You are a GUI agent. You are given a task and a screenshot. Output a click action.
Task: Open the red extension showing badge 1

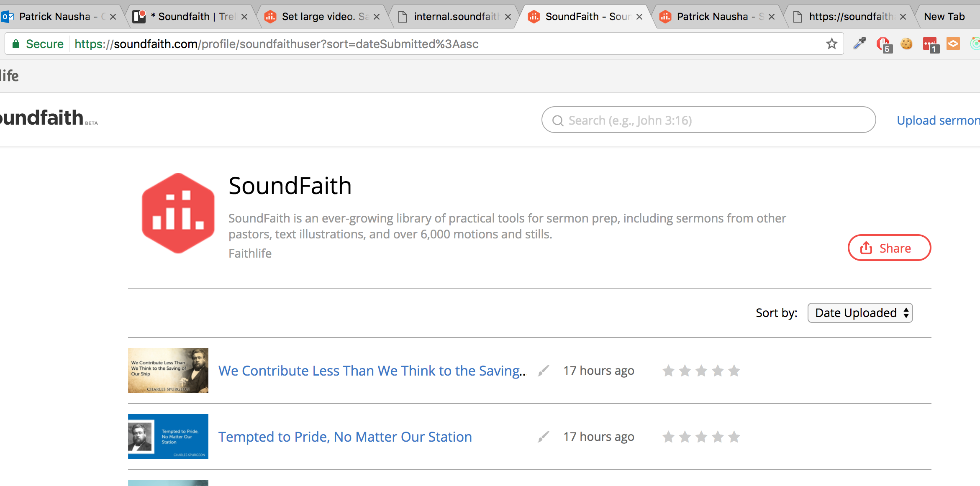pos(931,44)
